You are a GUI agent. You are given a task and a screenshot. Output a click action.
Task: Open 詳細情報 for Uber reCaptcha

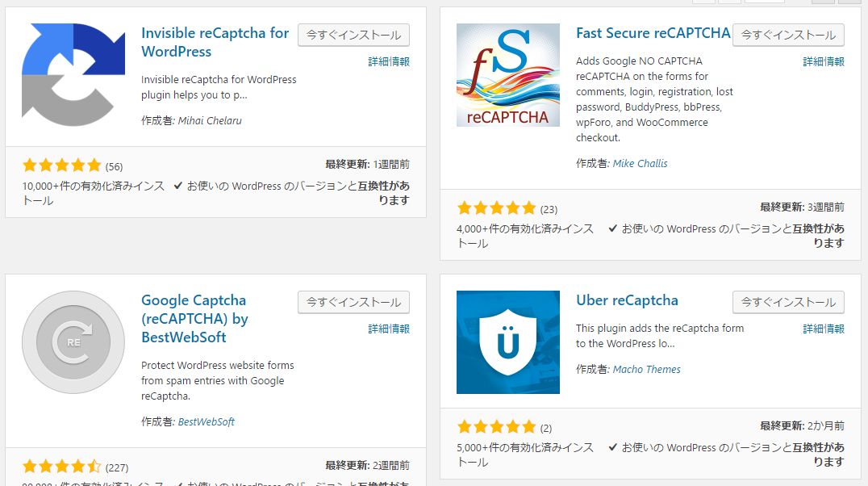[x=823, y=329]
